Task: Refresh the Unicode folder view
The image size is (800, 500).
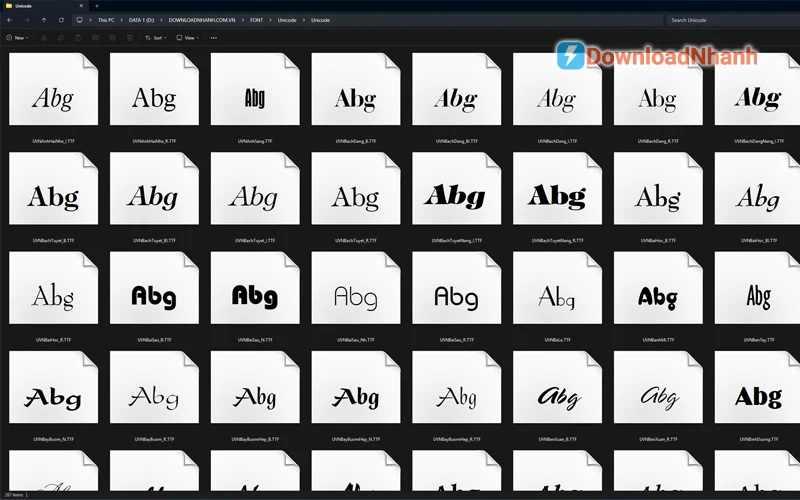Action: pos(61,20)
